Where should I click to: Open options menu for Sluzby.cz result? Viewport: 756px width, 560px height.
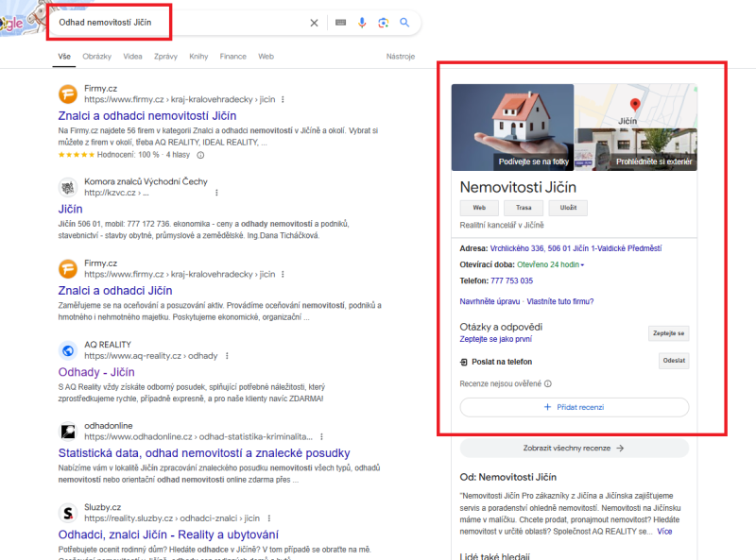point(269,518)
